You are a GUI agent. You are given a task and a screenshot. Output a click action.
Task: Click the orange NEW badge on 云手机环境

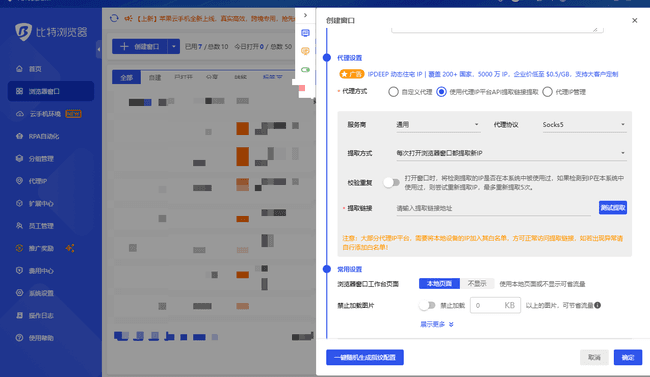click(73, 114)
